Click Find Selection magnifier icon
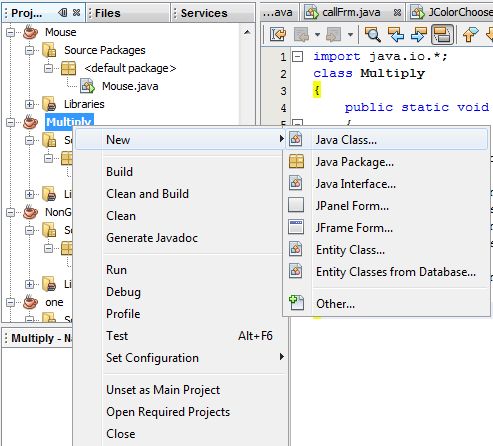 point(372,34)
